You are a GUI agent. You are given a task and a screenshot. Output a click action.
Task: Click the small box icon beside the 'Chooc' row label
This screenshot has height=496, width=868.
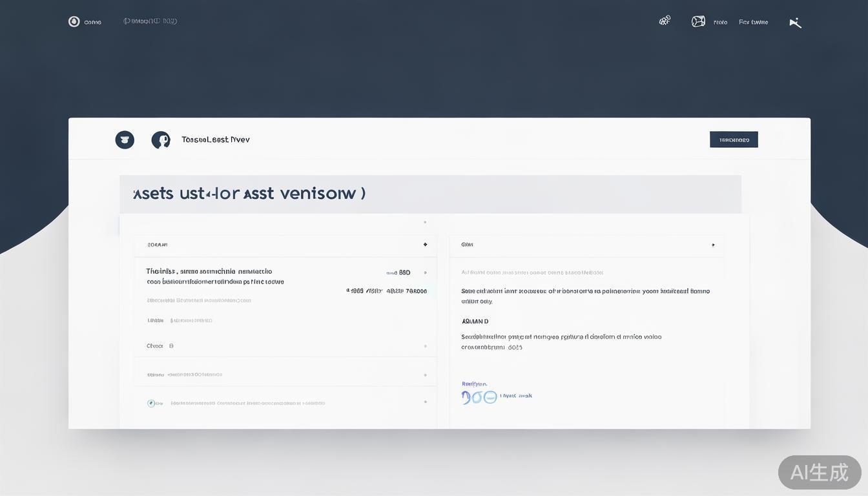coord(171,346)
